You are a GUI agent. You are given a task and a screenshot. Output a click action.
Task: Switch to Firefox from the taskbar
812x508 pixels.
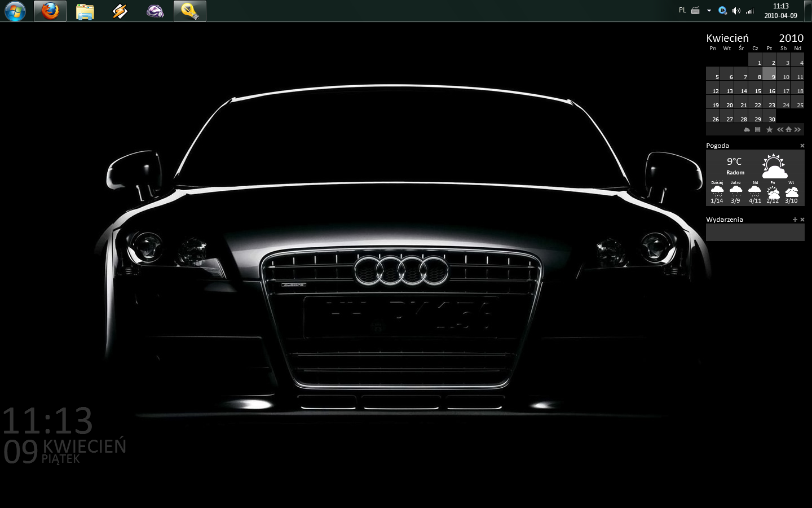(50, 11)
